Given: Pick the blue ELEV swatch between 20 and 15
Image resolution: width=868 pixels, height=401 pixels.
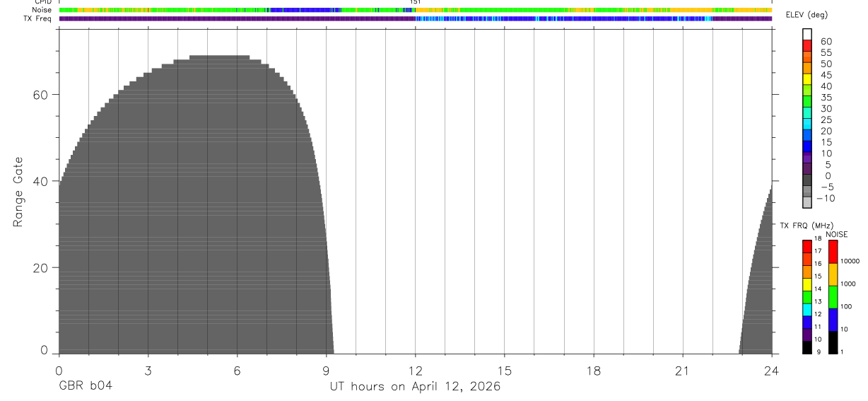Looking at the screenshot, I should [x=807, y=136].
